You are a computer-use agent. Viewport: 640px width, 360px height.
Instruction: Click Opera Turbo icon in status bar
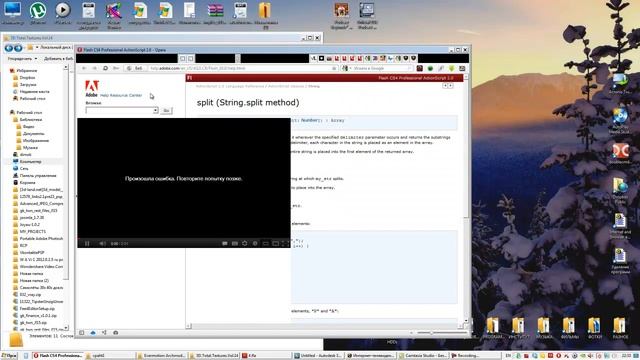point(116,333)
